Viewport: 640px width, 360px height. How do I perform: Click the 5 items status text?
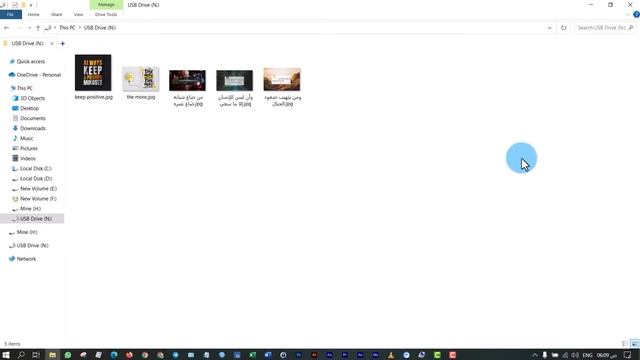pyautogui.click(x=12, y=344)
